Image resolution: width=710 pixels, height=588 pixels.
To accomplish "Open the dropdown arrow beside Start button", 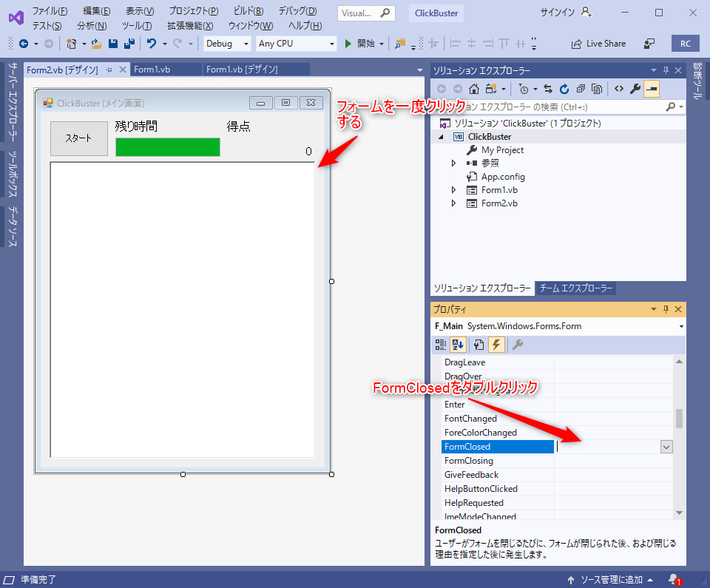I will pos(382,44).
